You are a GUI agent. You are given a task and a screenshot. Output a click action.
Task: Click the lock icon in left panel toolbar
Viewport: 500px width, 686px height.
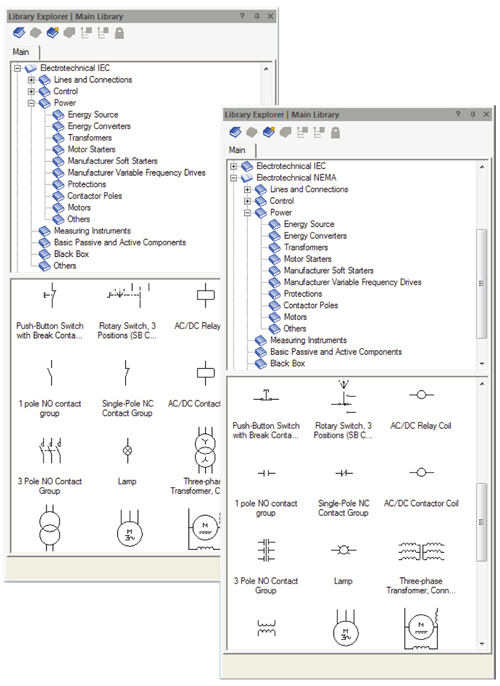point(119,33)
